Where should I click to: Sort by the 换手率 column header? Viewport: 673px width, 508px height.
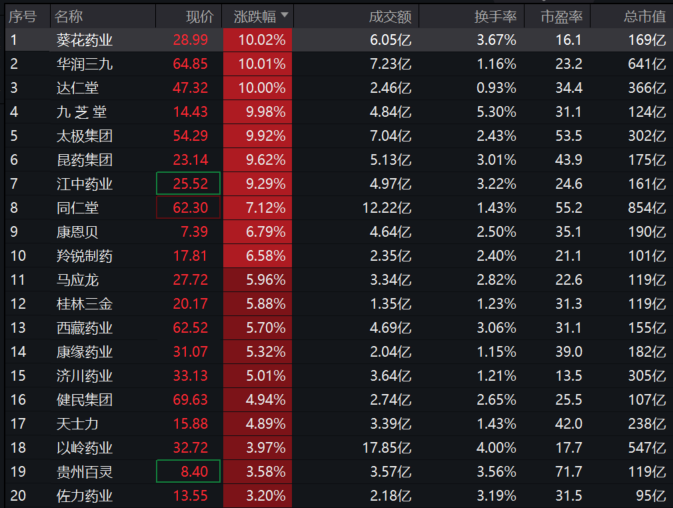coord(495,17)
